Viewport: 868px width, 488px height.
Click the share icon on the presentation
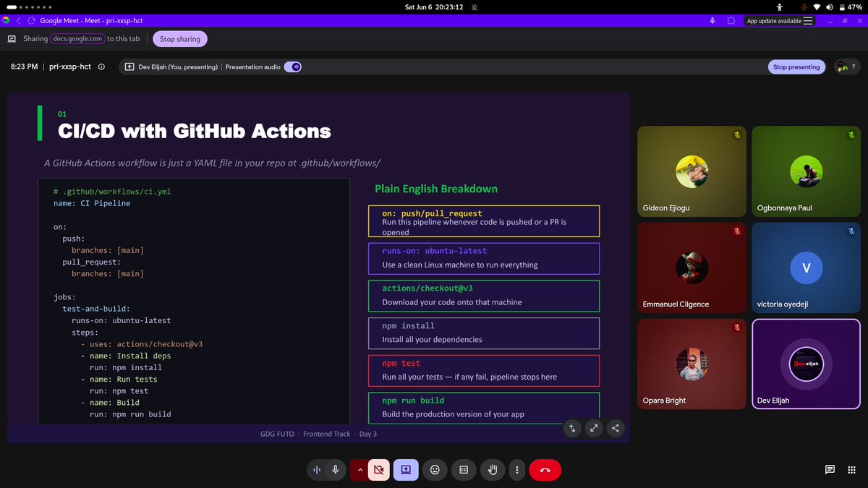[616, 428]
